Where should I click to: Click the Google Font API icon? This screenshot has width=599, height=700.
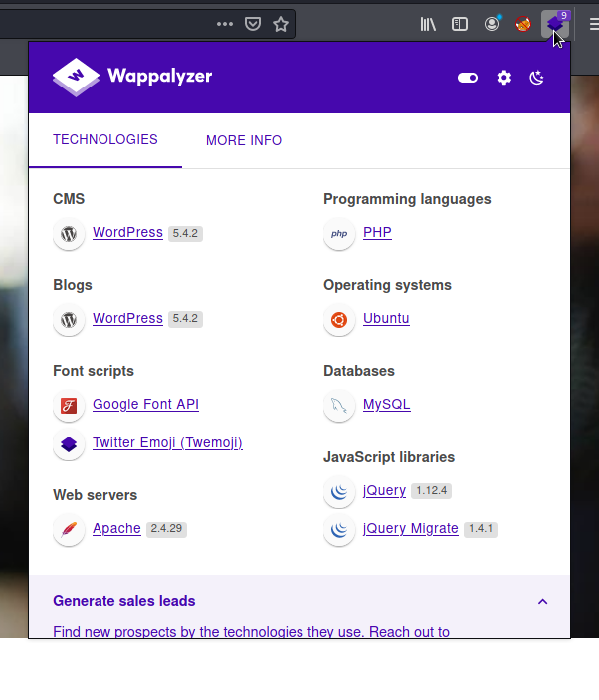pos(69,406)
